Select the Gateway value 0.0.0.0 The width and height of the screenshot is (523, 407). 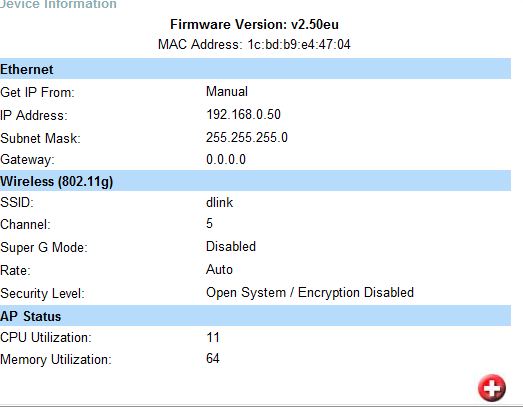[x=226, y=159]
